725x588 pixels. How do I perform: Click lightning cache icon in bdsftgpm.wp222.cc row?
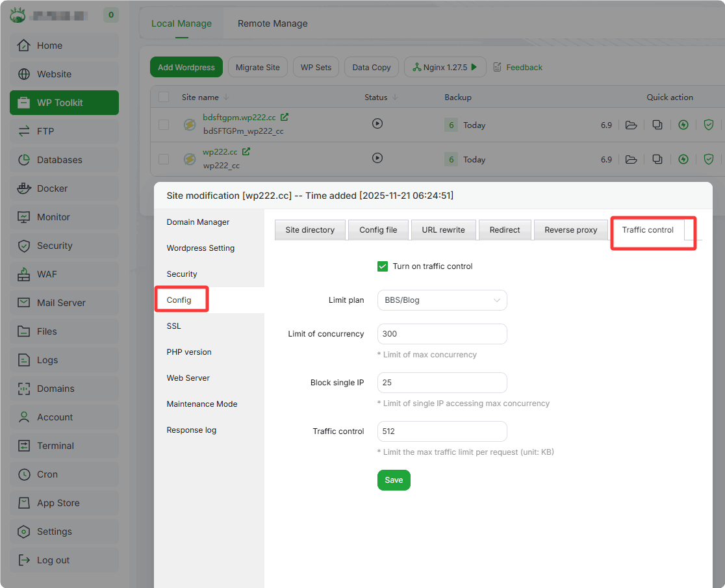(x=683, y=125)
